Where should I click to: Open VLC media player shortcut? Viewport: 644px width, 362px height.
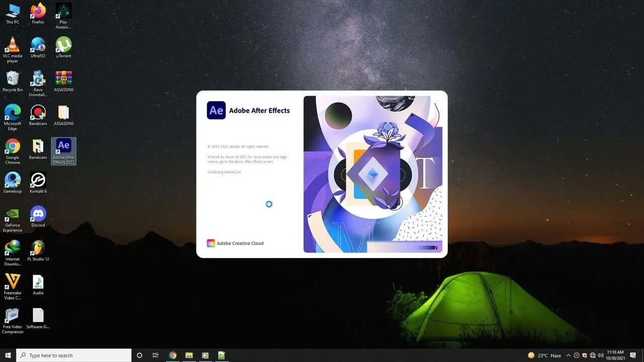13,50
